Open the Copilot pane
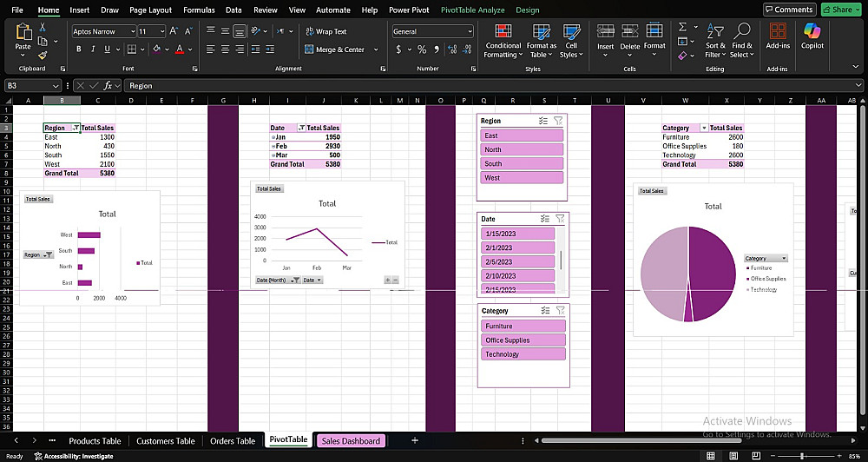 [x=812, y=35]
